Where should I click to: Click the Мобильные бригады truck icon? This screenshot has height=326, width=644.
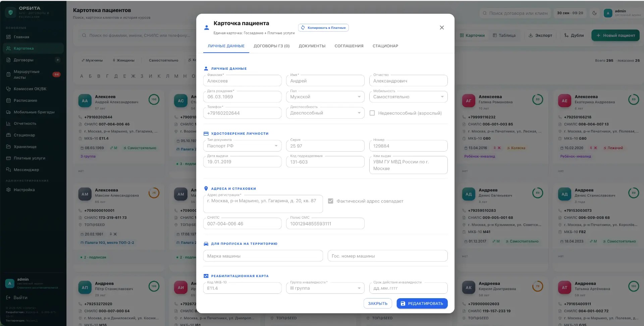click(8, 112)
